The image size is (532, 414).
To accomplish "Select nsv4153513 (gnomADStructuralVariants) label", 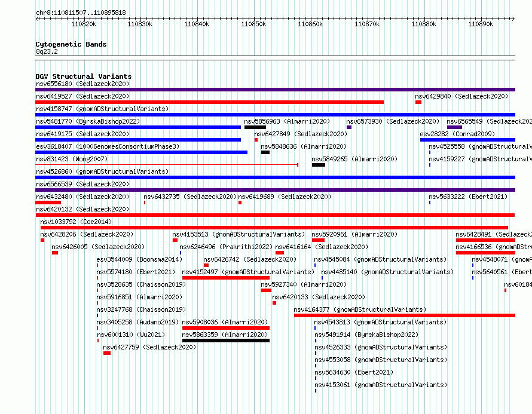I will click(239, 234).
